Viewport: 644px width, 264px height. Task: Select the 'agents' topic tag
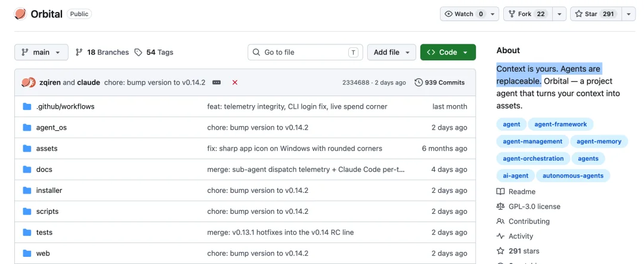[x=588, y=159]
